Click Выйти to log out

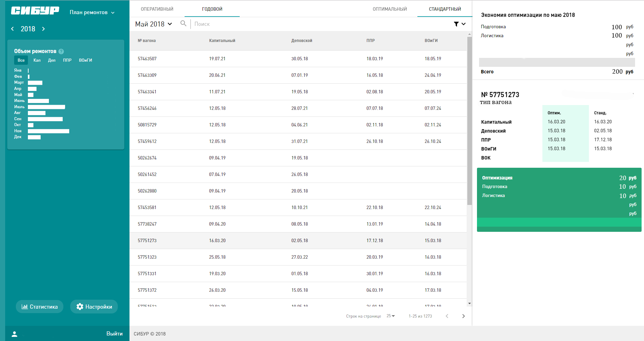114,333
